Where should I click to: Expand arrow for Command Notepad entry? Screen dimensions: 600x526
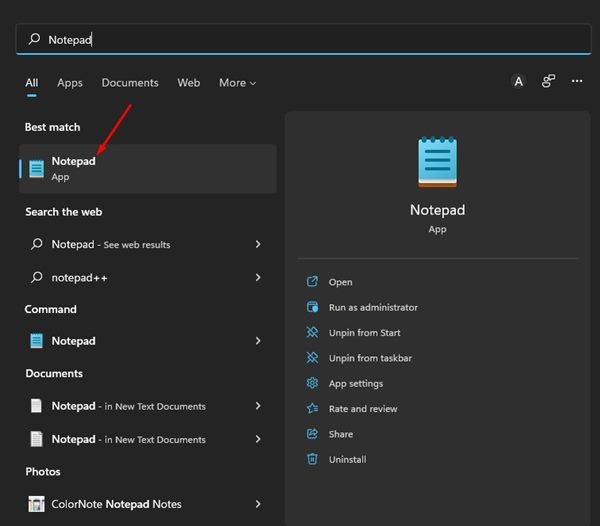(258, 341)
